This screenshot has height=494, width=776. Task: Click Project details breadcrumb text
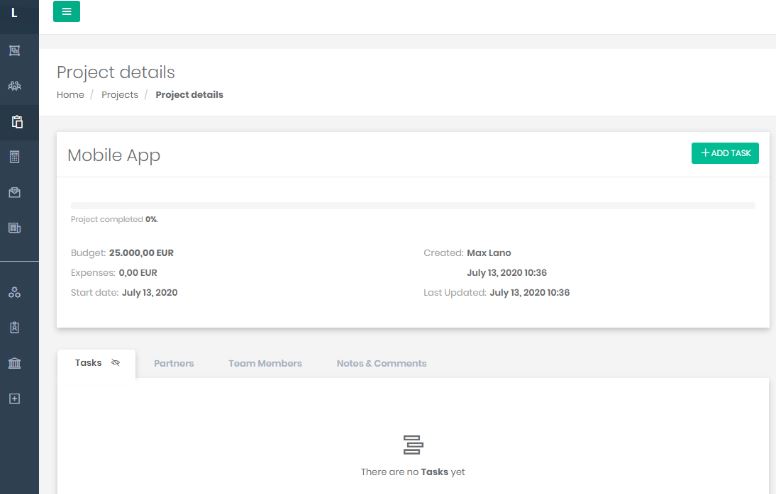190,95
